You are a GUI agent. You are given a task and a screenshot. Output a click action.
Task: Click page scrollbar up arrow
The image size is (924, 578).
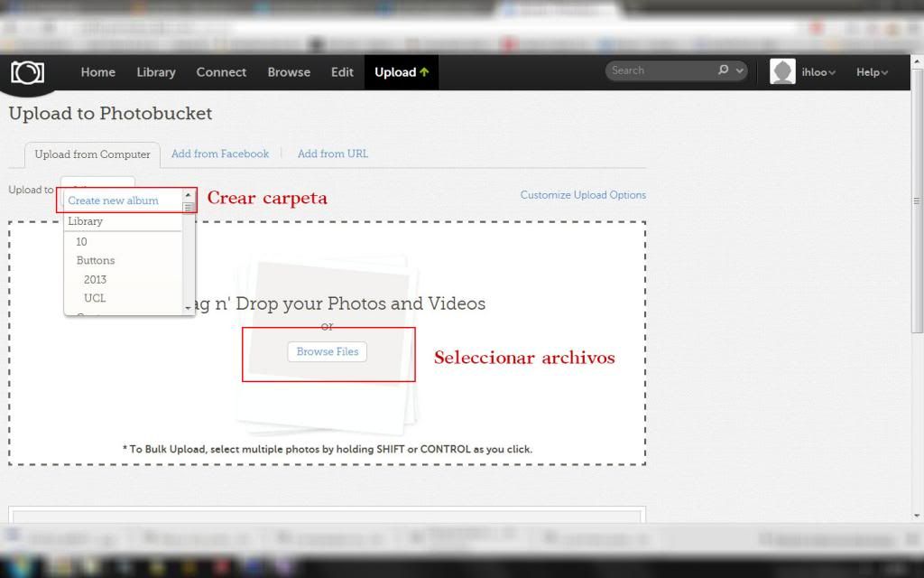pyautogui.click(x=917, y=61)
